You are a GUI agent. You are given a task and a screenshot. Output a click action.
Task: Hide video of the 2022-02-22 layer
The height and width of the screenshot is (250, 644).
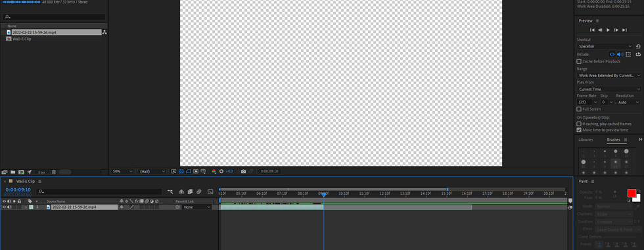click(x=5, y=207)
